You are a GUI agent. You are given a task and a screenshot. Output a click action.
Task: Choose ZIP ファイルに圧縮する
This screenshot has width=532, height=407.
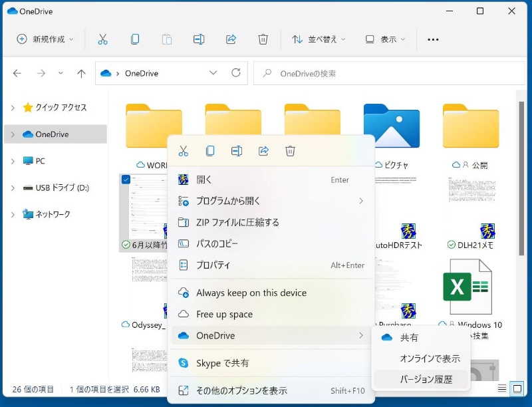[x=271, y=223]
